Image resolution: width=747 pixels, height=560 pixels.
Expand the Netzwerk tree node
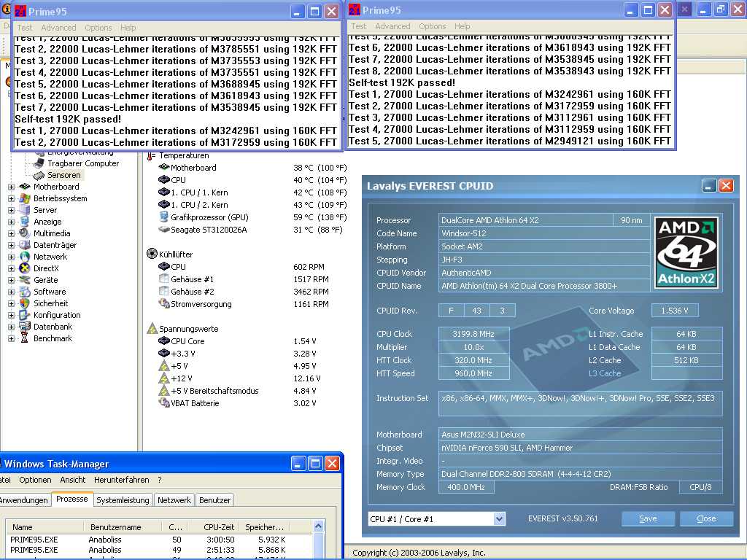pyautogui.click(x=11, y=257)
